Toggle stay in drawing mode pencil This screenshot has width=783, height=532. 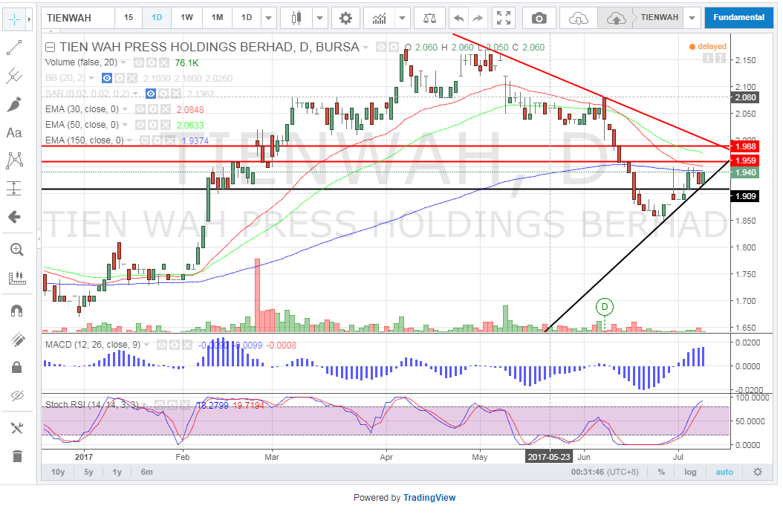(17, 340)
